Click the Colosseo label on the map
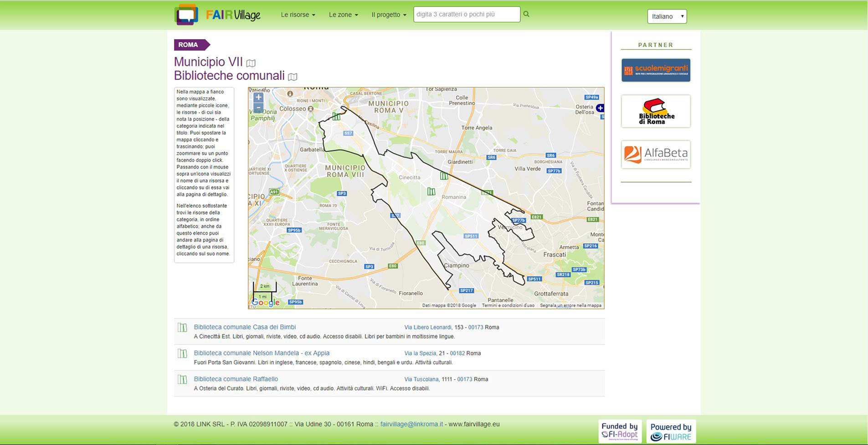The height and width of the screenshot is (445, 868). (x=293, y=109)
